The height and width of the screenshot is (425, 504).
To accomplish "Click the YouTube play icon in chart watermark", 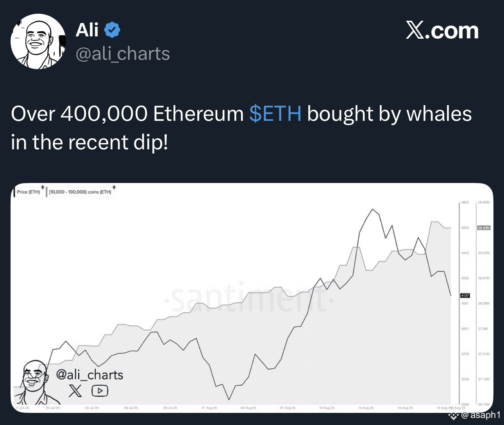I will [100, 390].
